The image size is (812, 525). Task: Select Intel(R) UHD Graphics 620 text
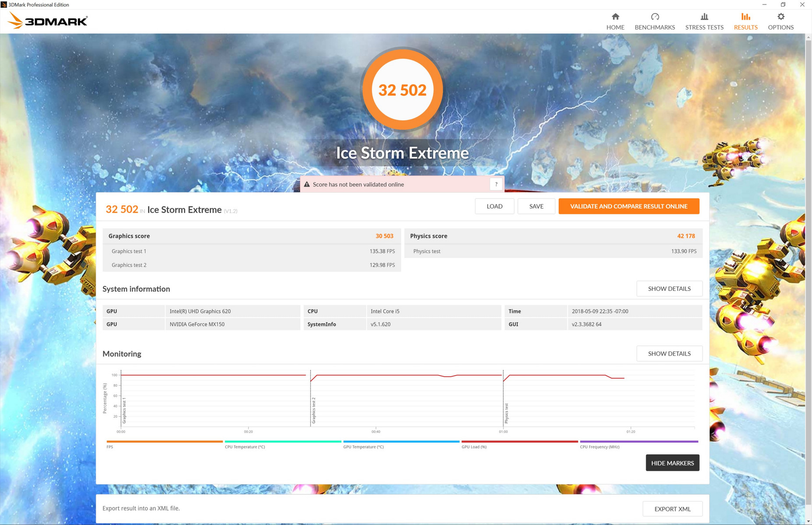click(200, 311)
